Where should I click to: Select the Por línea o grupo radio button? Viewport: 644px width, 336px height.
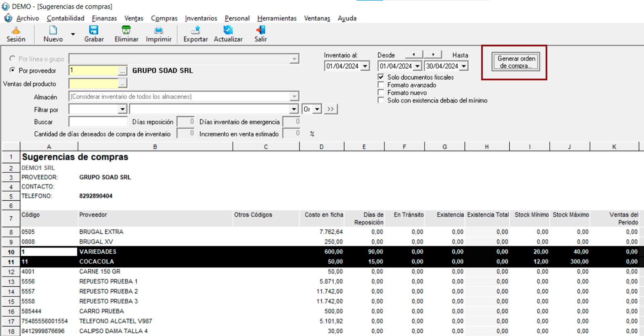pos(12,59)
